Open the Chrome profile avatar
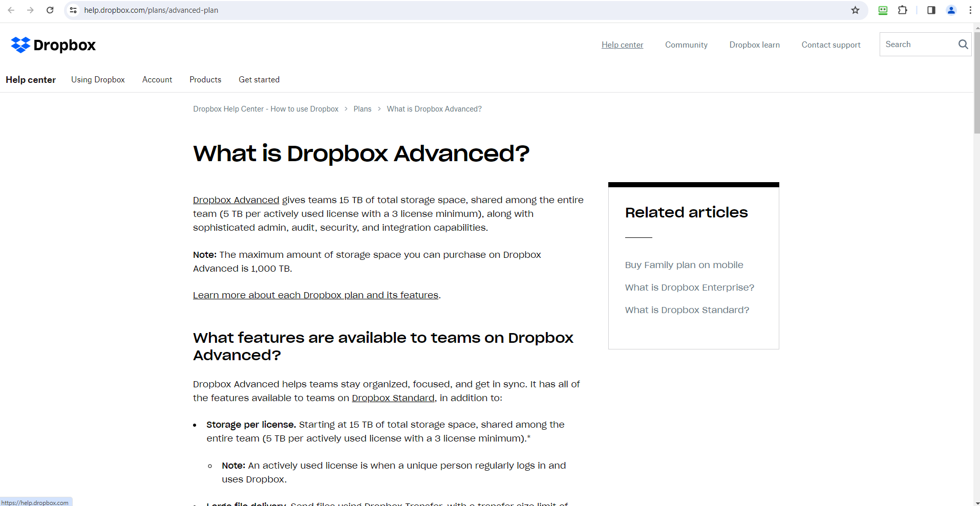980x506 pixels. [951, 10]
